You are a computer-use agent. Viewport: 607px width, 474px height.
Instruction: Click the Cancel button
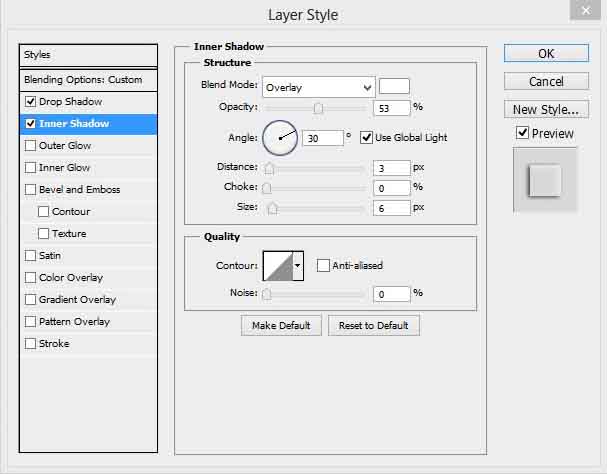pyautogui.click(x=546, y=81)
